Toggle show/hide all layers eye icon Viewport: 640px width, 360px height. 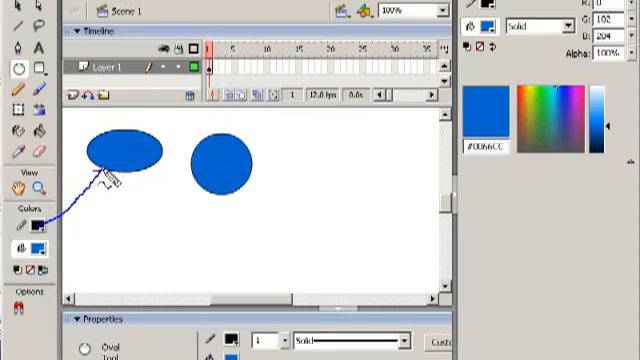click(164, 49)
